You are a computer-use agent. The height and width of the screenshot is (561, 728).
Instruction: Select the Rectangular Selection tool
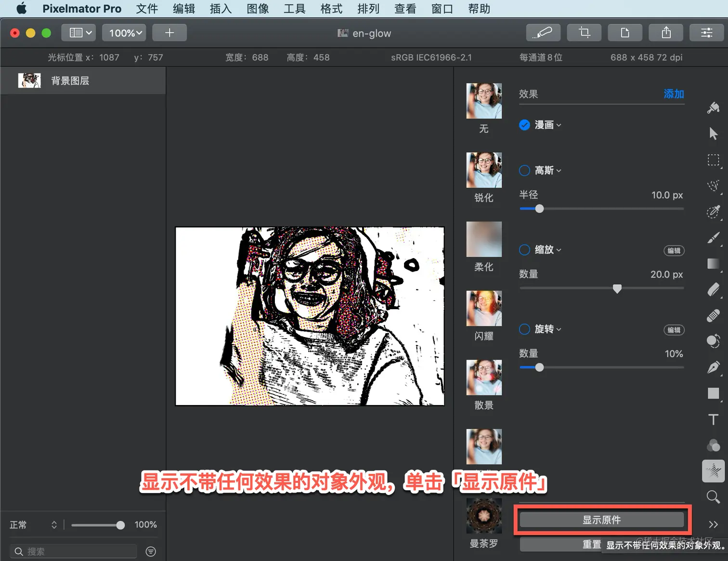coord(713,160)
